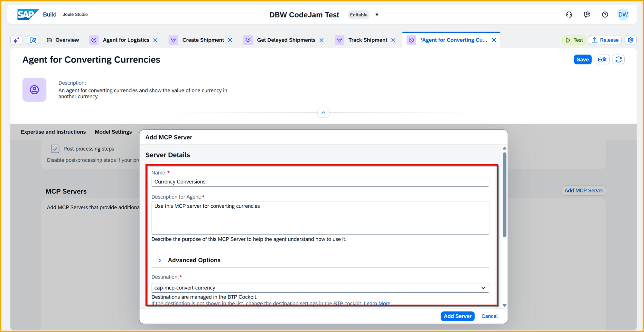Viewport: 644px width, 332px height.
Task: Click the Release button
Action: pyautogui.click(x=605, y=40)
